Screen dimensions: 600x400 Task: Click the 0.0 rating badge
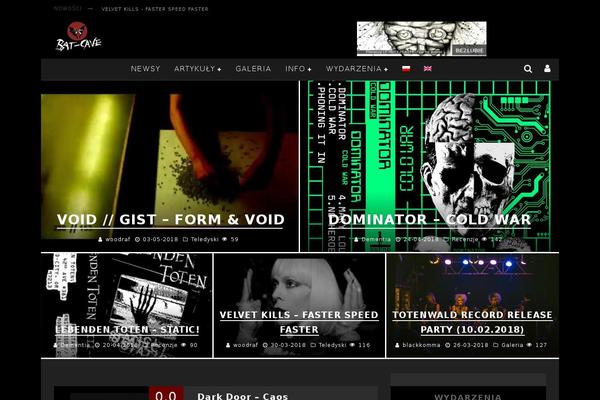click(166, 393)
